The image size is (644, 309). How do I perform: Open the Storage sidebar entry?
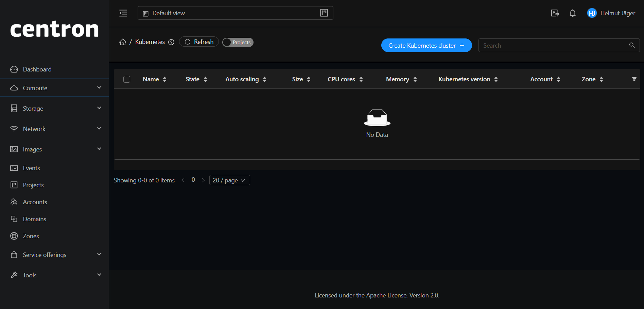pos(33,108)
